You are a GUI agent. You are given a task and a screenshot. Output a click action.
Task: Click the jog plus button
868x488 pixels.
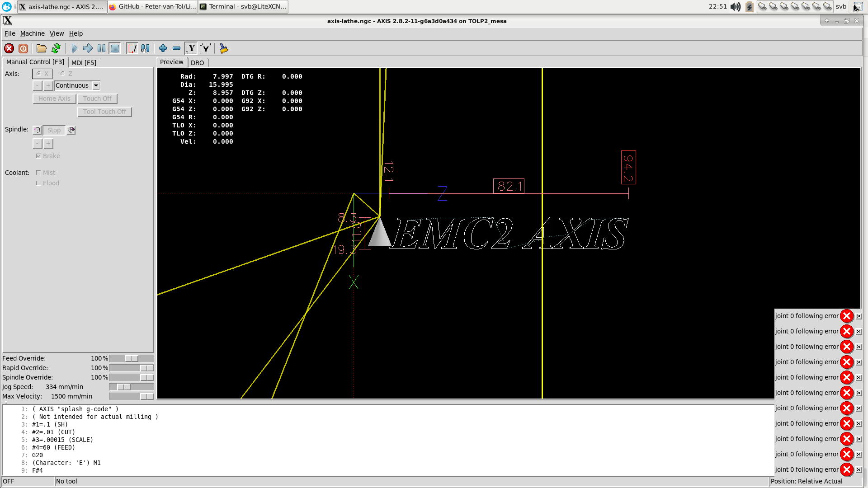coord(48,85)
